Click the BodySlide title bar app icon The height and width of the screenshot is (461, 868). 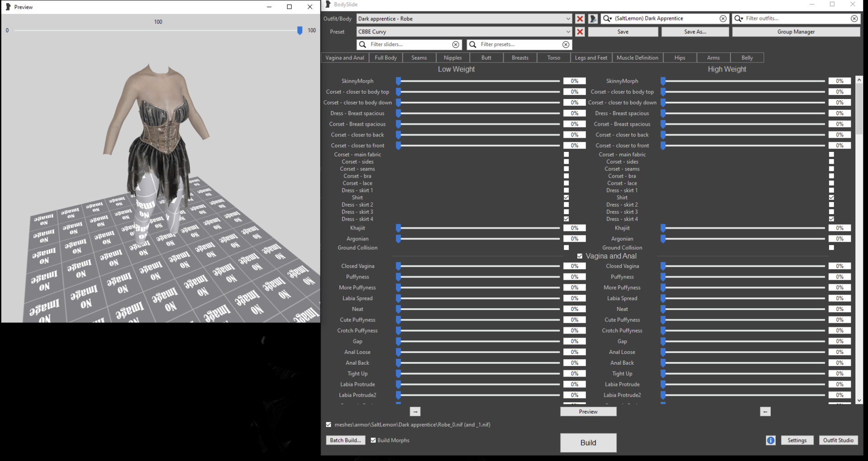pos(328,5)
